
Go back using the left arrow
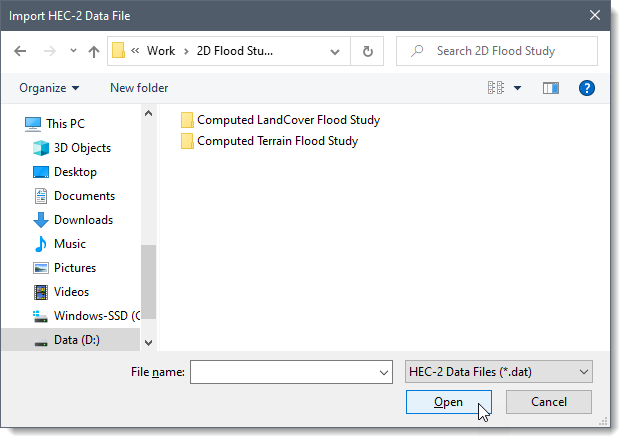pyautogui.click(x=20, y=51)
